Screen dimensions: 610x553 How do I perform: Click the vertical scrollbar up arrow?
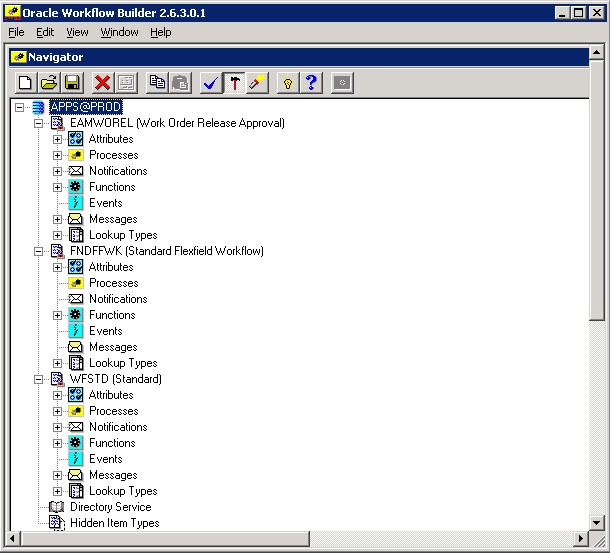pyautogui.click(x=596, y=52)
